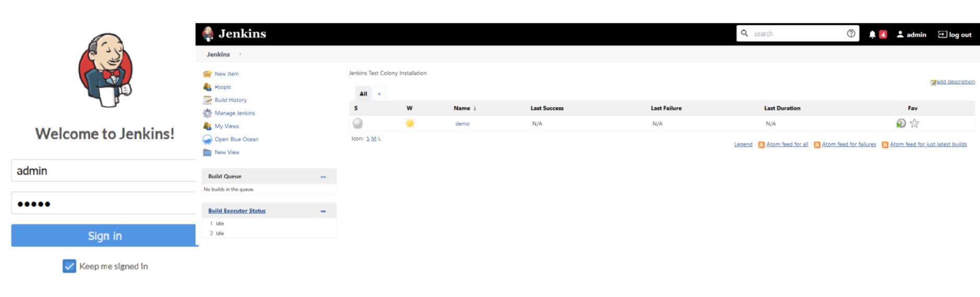Click the Build History notepad icon
Image resolution: width=980 pixels, height=297 pixels.
(207, 100)
